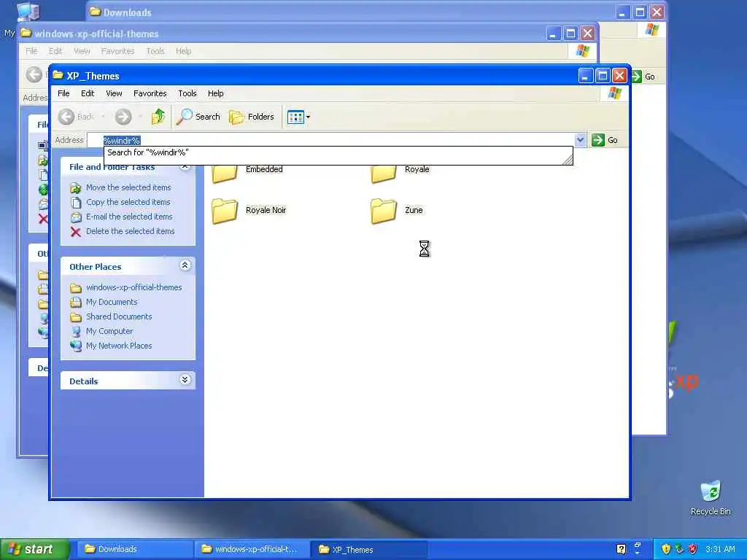This screenshot has width=747, height=560.
Task: Open the Edit menu in XP_Themes
Action: (88, 93)
